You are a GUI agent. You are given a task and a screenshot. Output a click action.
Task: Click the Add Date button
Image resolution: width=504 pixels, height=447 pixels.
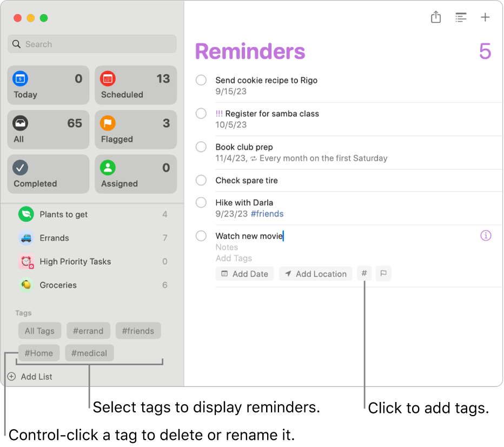[244, 273]
